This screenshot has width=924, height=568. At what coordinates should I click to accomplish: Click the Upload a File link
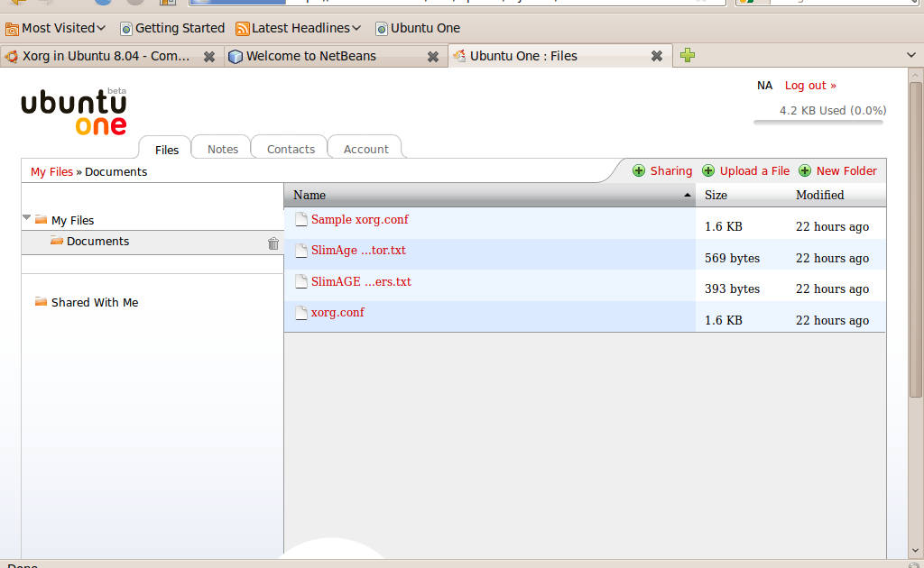755,170
